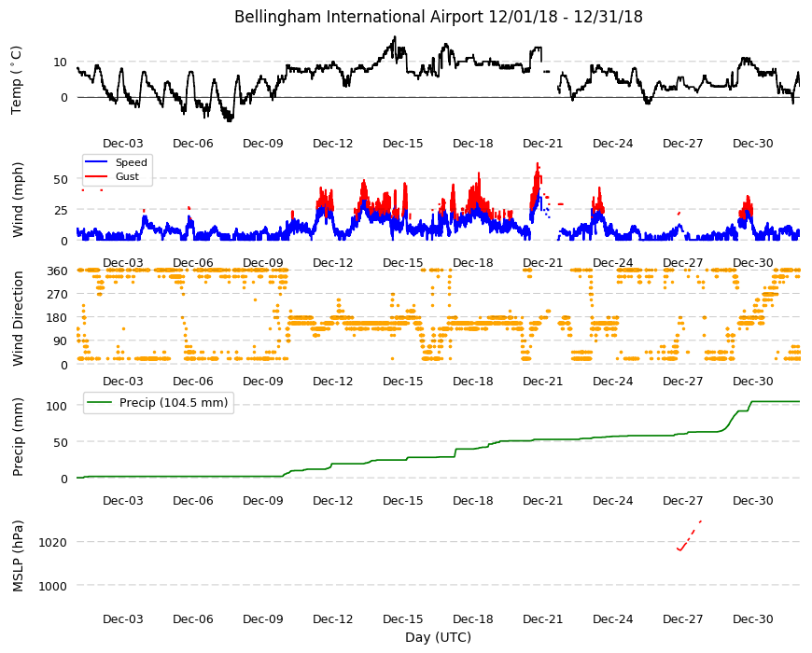Click the Bellingham International Airport chart title

(x=438, y=17)
